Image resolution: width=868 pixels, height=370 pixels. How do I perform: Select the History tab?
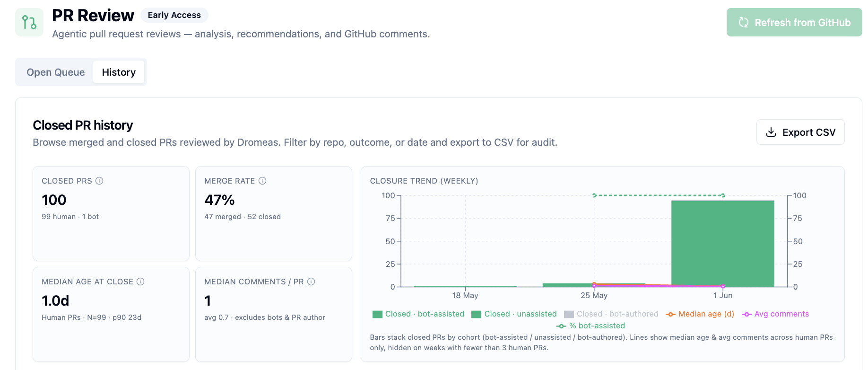[x=119, y=72]
